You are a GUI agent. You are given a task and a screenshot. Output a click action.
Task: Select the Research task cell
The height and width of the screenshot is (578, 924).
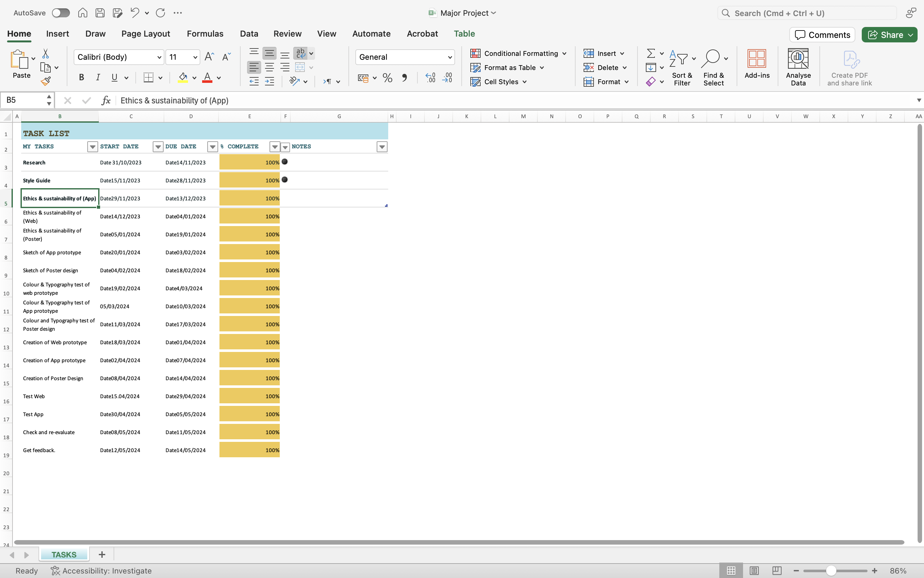[x=60, y=162]
